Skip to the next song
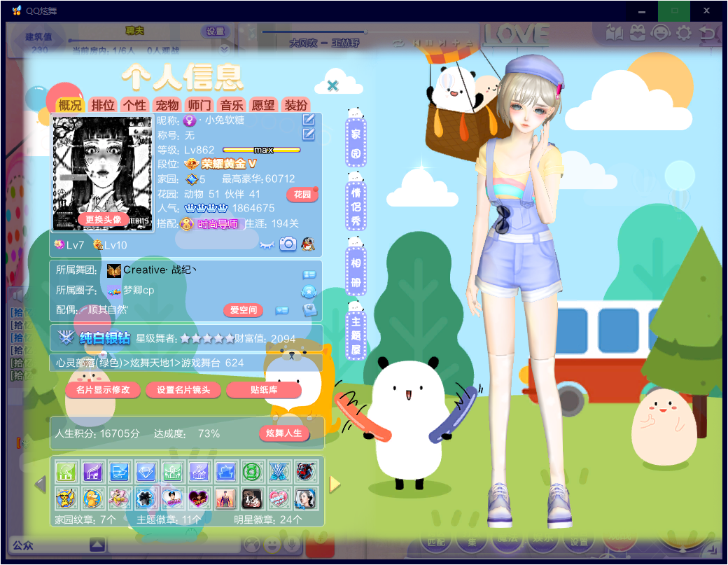This screenshot has width=728, height=565. click(x=442, y=43)
